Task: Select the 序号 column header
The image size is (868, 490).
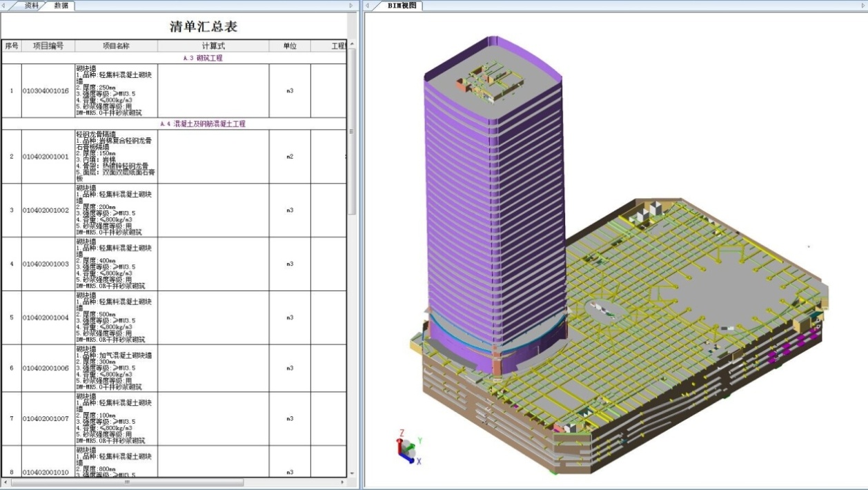Action: [x=12, y=46]
